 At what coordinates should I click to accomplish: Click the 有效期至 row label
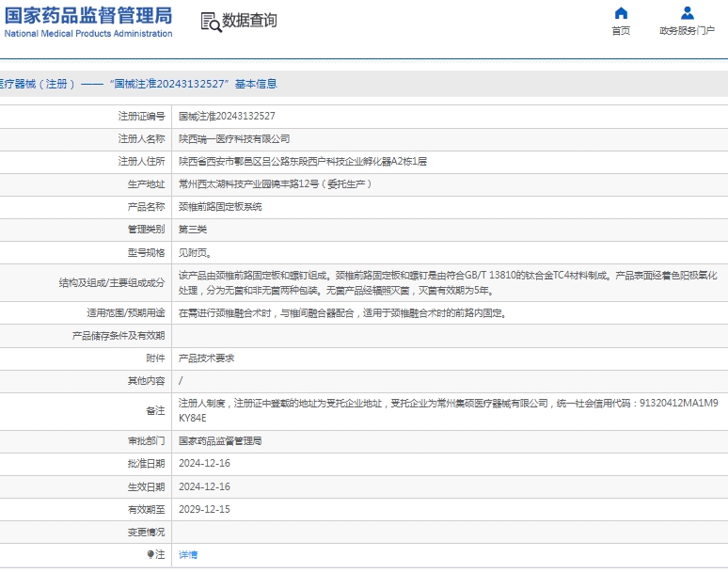[x=146, y=509]
